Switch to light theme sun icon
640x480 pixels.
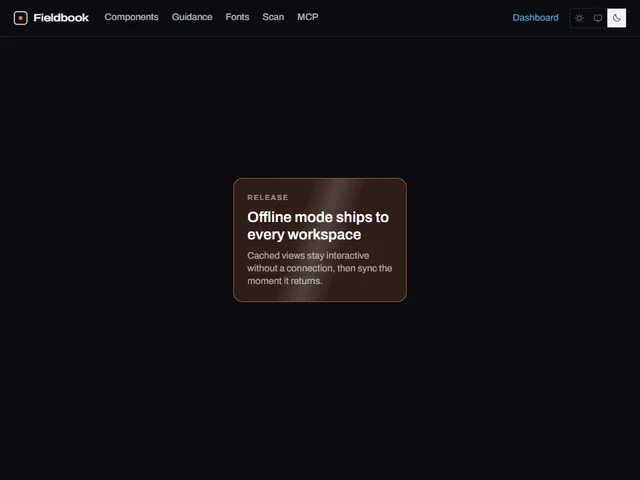(579, 18)
